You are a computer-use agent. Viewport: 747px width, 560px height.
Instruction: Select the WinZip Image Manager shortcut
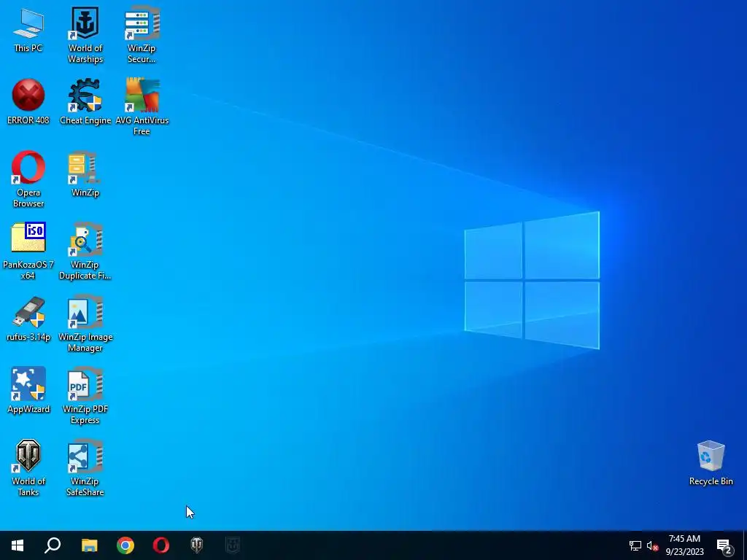[x=85, y=324]
